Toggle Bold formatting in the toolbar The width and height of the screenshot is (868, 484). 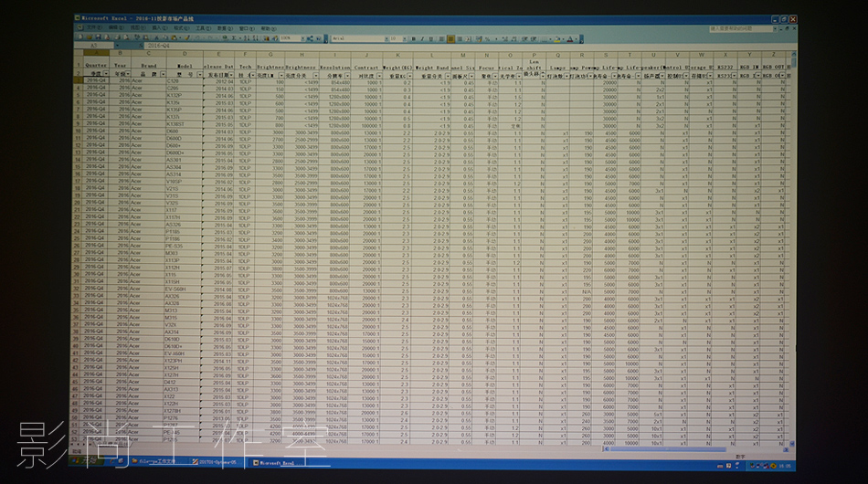point(414,38)
